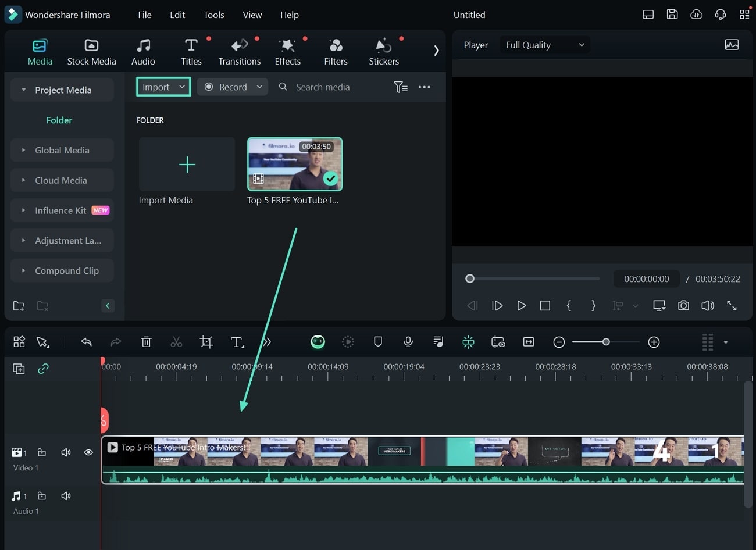Expand the Cloud Media section
The height and width of the screenshot is (550, 756).
pyautogui.click(x=24, y=180)
